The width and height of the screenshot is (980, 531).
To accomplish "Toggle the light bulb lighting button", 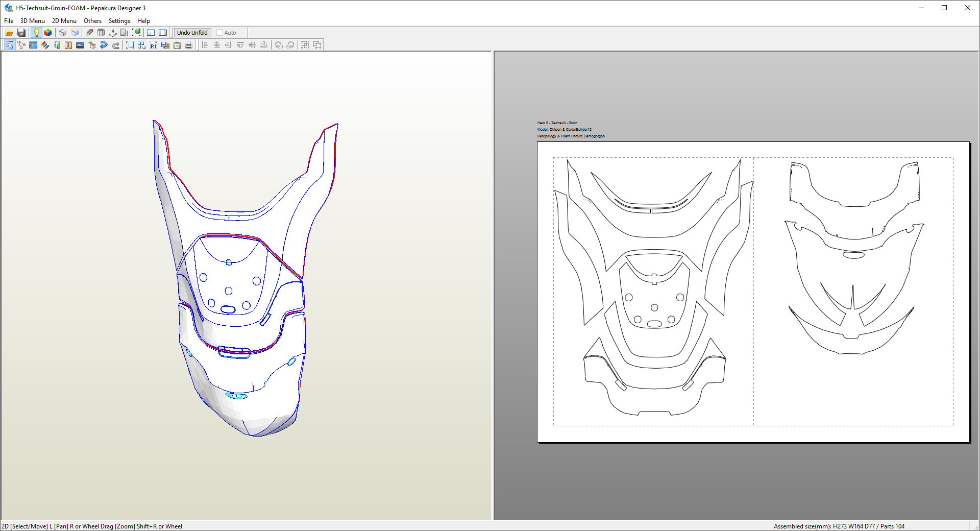I will [36, 33].
